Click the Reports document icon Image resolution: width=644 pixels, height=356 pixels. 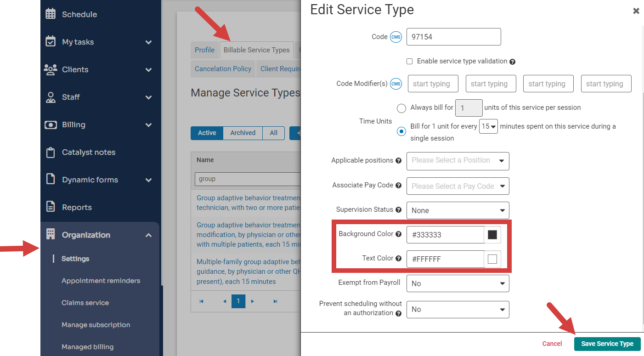click(x=50, y=207)
